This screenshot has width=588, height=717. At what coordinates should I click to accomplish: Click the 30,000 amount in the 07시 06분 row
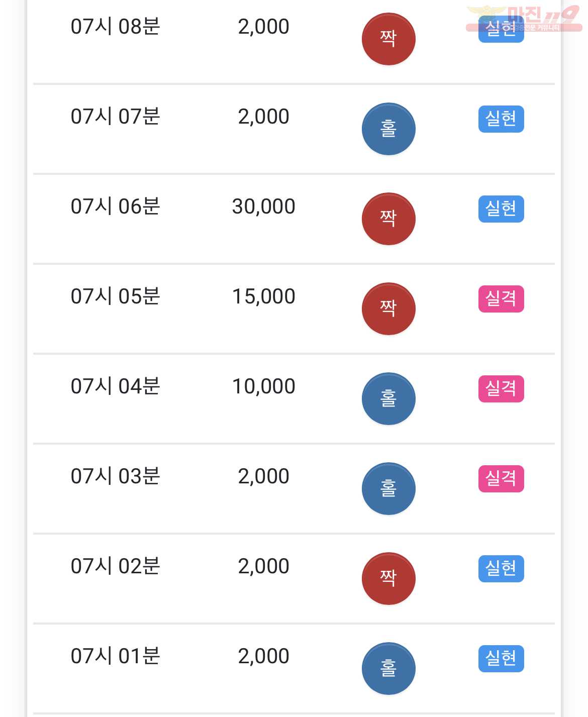pos(264,207)
